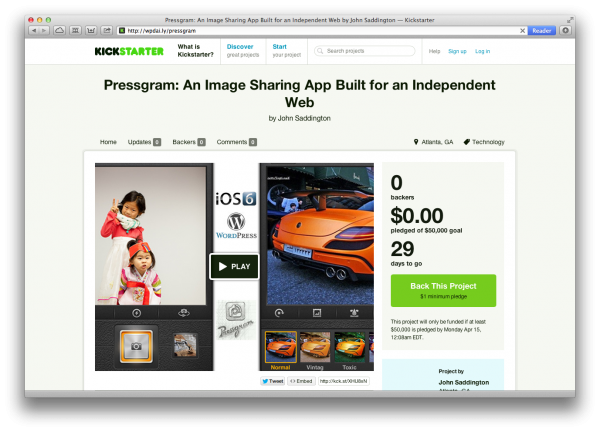Image resolution: width=600 pixels, height=432 pixels.
Task: Open the What is Kickstarter? link
Action: point(195,51)
